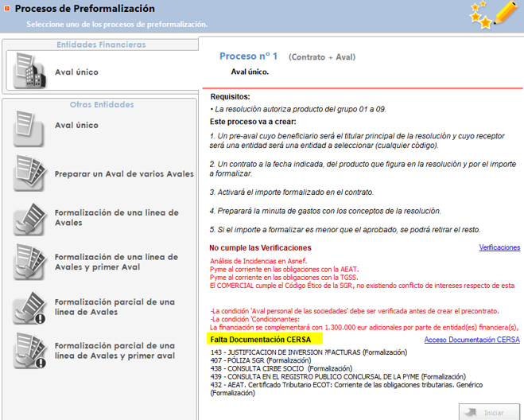Choose Formalización de una línea de Avales y primer Aval label
The image size is (524, 420).
tap(116, 262)
